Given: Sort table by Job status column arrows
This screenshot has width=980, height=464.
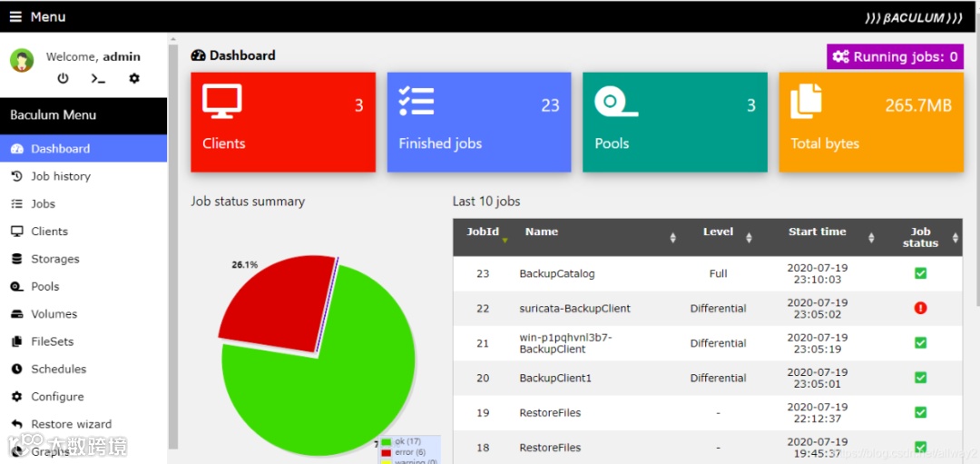Looking at the screenshot, I should [955, 238].
